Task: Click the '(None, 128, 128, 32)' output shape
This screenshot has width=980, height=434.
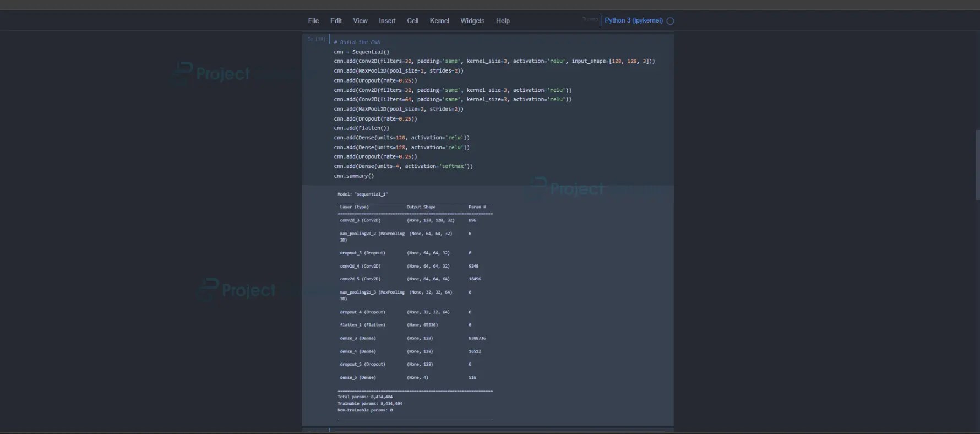Action: tap(431, 220)
